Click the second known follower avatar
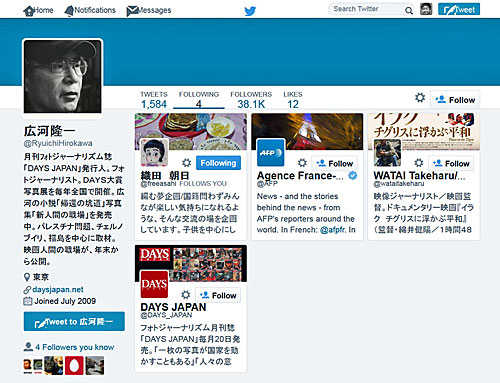The image size is (500, 383). pyautogui.click(x=53, y=366)
